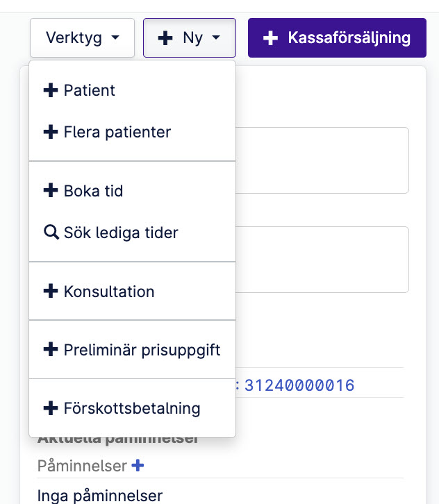Select Patient from the Ny menu
Screen dimensions: 439x504
point(132,90)
